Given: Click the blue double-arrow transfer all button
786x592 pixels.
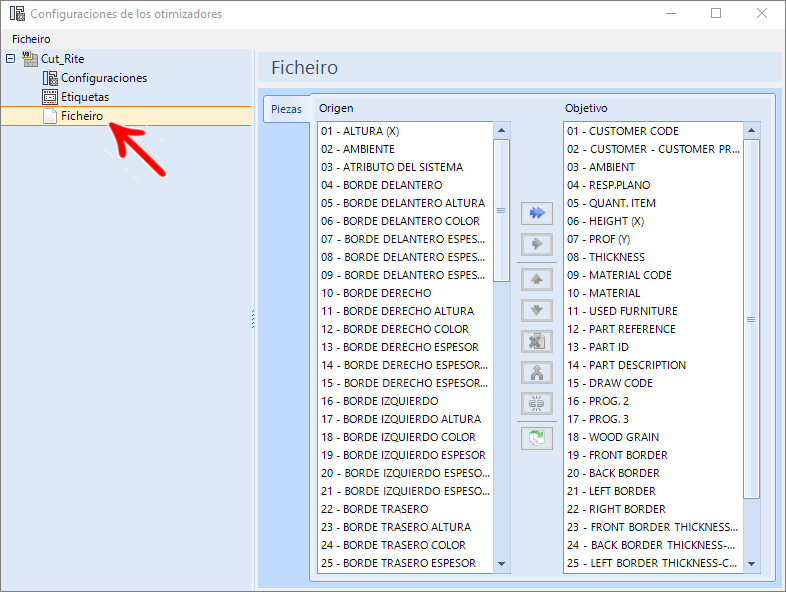Looking at the screenshot, I should 536,214.
